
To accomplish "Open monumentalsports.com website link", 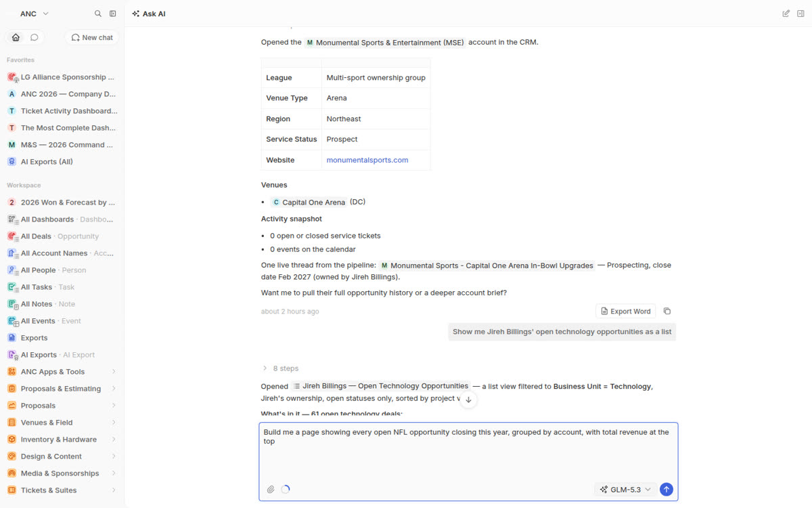I will [367, 160].
